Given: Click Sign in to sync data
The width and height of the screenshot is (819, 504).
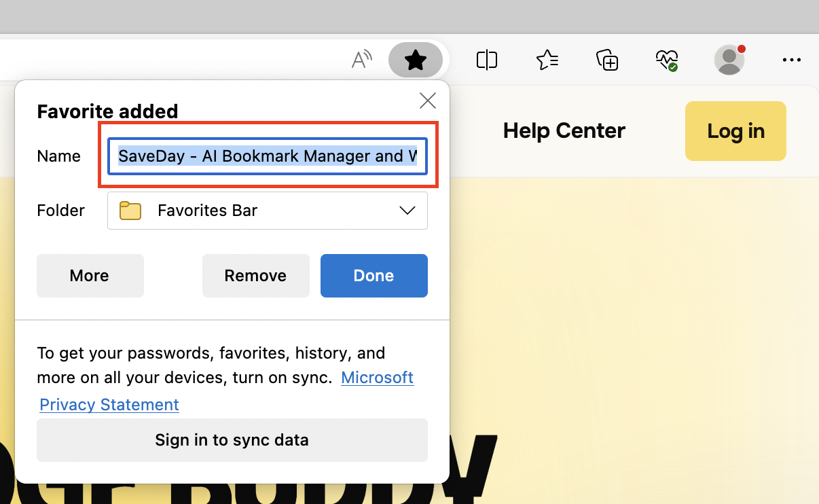Looking at the screenshot, I should (x=232, y=440).
